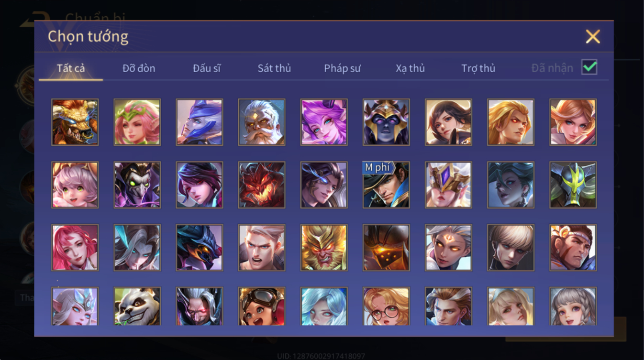Pick the pink-haired girl with purple horns
644x360 pixels.
tap(324, 122)
